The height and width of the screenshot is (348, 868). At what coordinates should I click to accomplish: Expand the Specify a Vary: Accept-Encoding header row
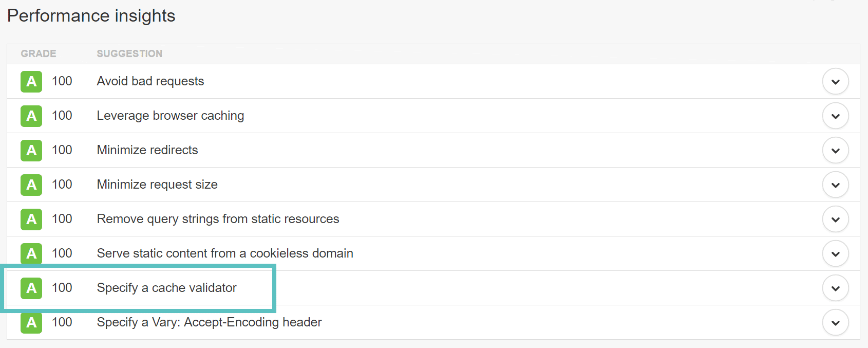point(835,322)
